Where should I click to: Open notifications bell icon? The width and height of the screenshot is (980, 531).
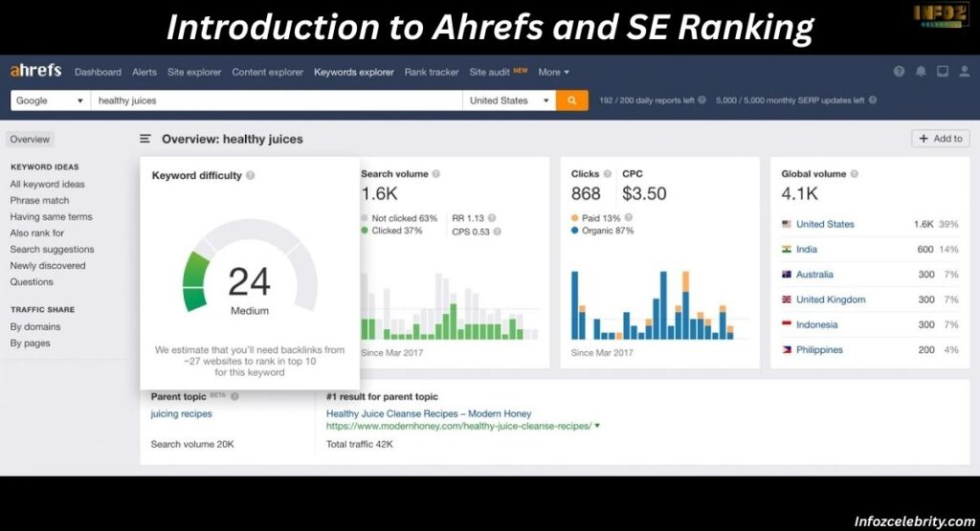point(921,71)
